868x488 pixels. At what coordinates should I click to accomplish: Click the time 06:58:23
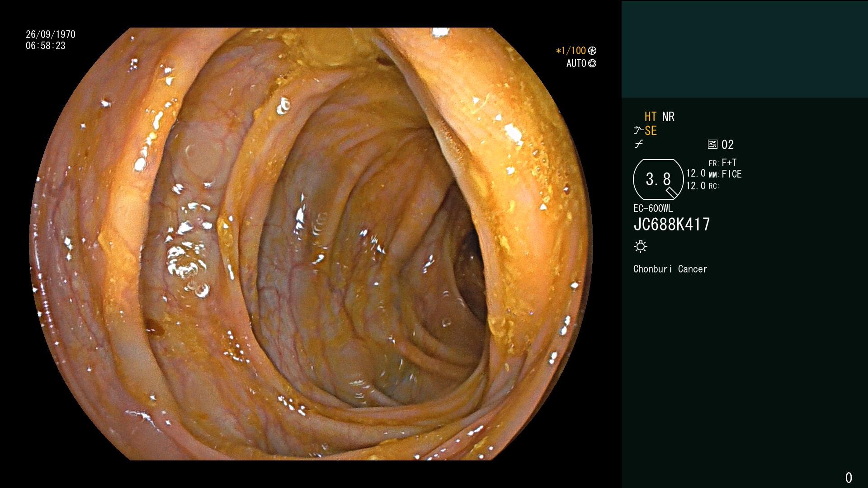pos(46,46)
